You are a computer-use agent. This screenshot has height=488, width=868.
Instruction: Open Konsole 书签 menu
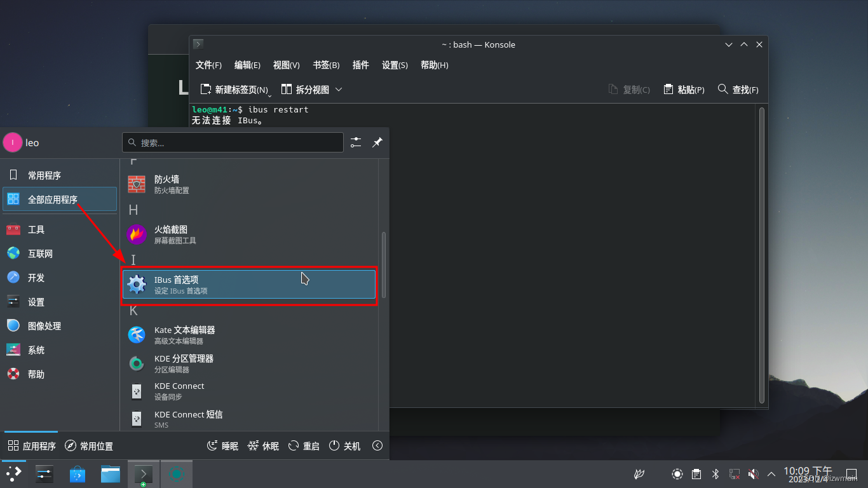326,65
